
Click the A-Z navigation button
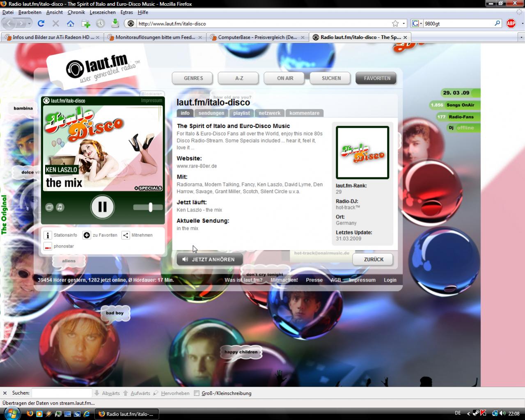[238, 78]
